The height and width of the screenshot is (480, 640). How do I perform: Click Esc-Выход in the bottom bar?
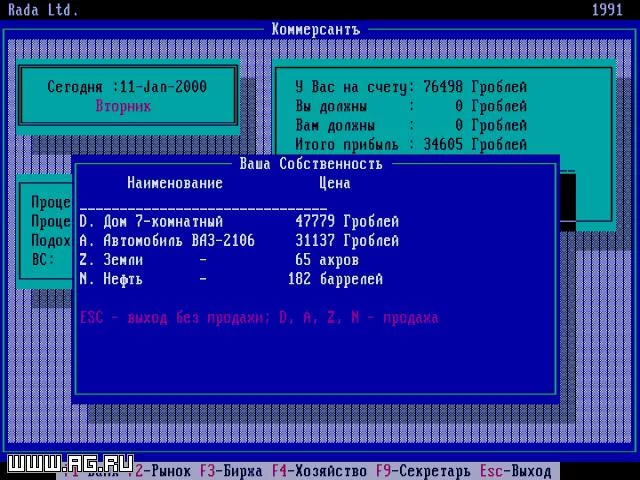coord(516,471)
